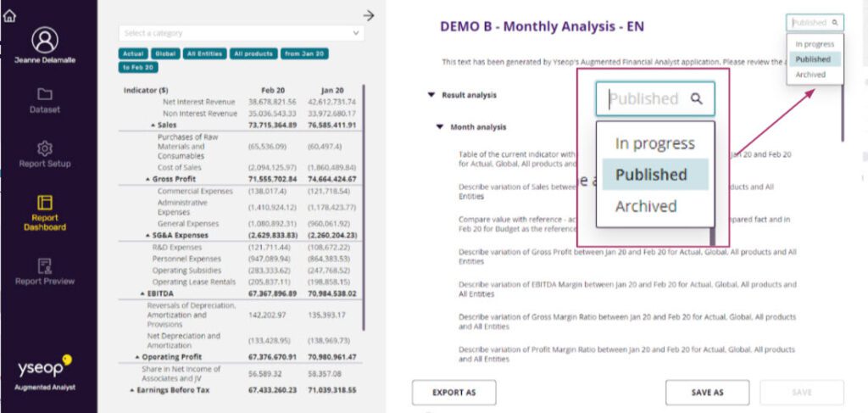The image size is (868, 413).
Task: Select Net Depreciation and Amortization row
Action: click(183, 340)
